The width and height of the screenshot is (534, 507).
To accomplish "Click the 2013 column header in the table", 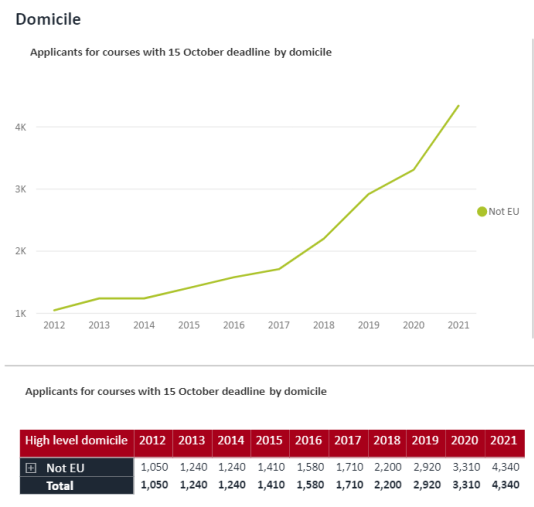I will click(x=192, y=440).
